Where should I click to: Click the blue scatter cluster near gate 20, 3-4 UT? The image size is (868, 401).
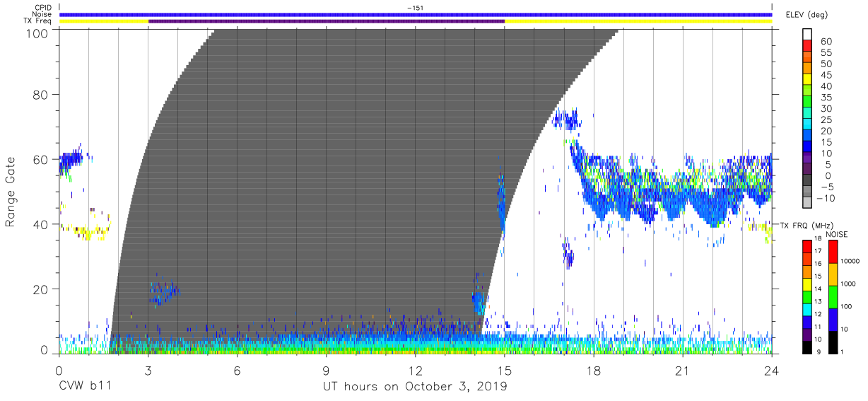163,291
